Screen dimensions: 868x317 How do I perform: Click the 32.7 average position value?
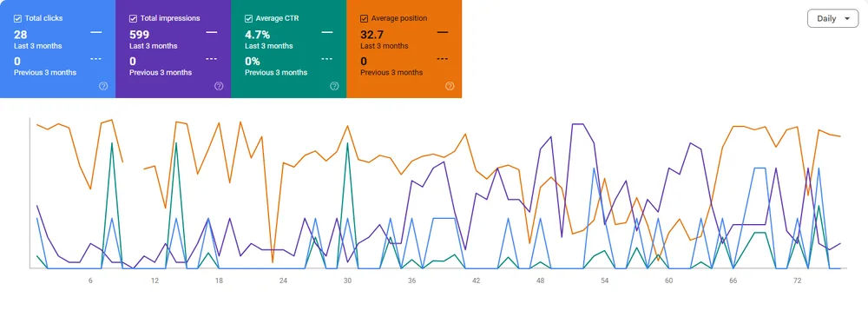coord(372,35)
